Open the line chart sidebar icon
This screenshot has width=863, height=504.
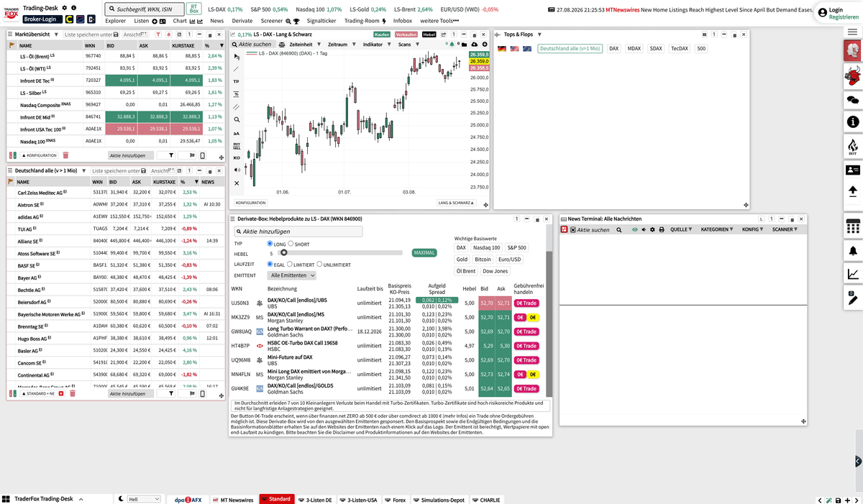pyautogui.click(x=853, y=274)
